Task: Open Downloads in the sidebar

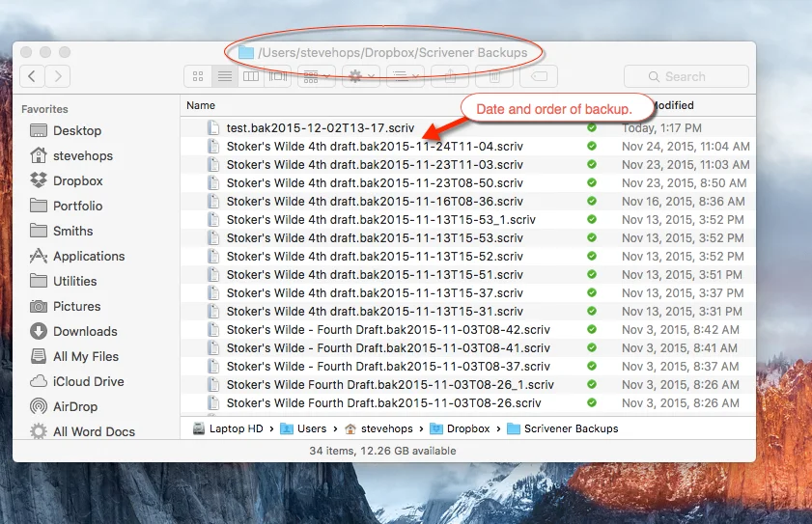Action: click(x=73, y=331)
